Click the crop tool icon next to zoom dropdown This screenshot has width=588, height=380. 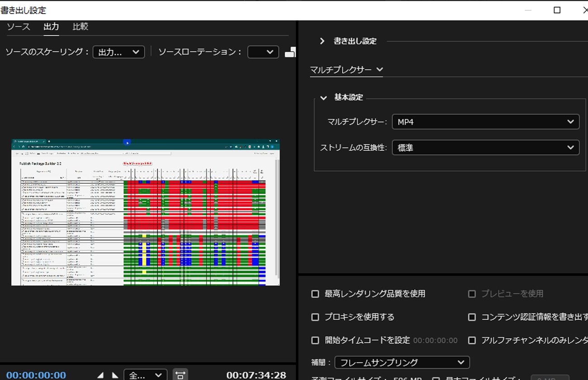coord(180,375)
